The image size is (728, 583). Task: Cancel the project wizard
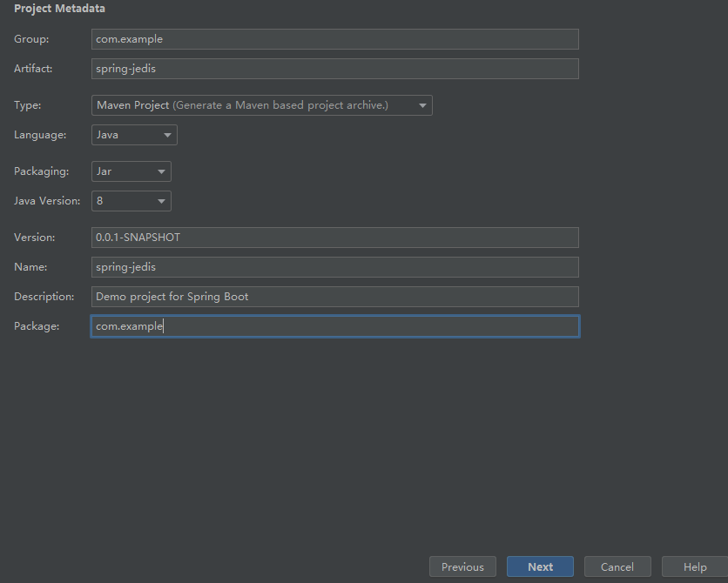click(617, 566)
